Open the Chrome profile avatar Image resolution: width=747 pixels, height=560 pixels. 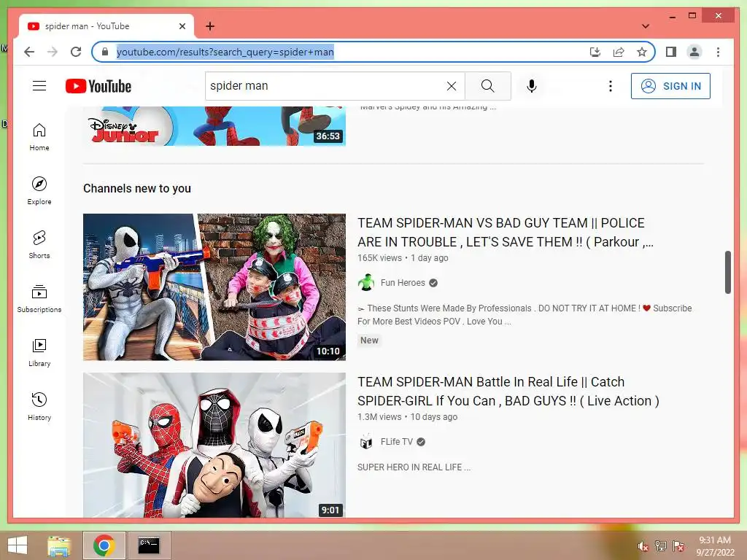coord(694,52)
